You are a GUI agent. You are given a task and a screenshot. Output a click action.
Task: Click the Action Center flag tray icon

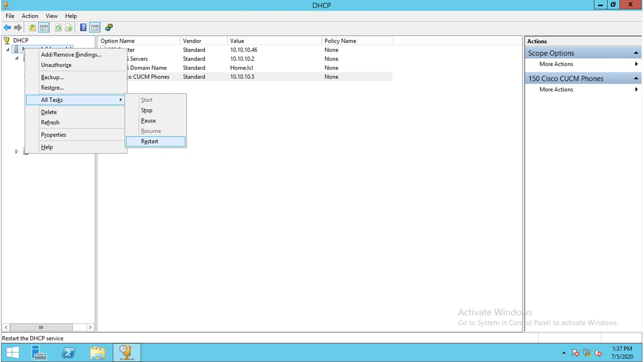(x=575, y=353)
